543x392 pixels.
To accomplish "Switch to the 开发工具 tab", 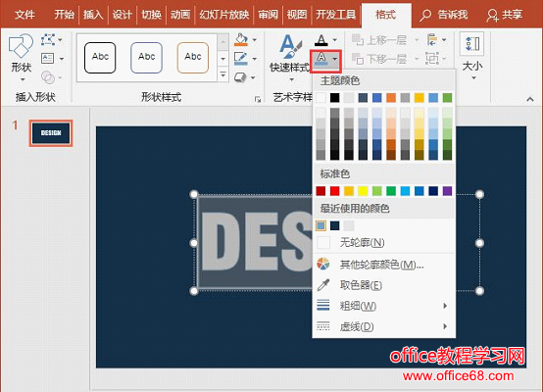I will click(336, 15).
